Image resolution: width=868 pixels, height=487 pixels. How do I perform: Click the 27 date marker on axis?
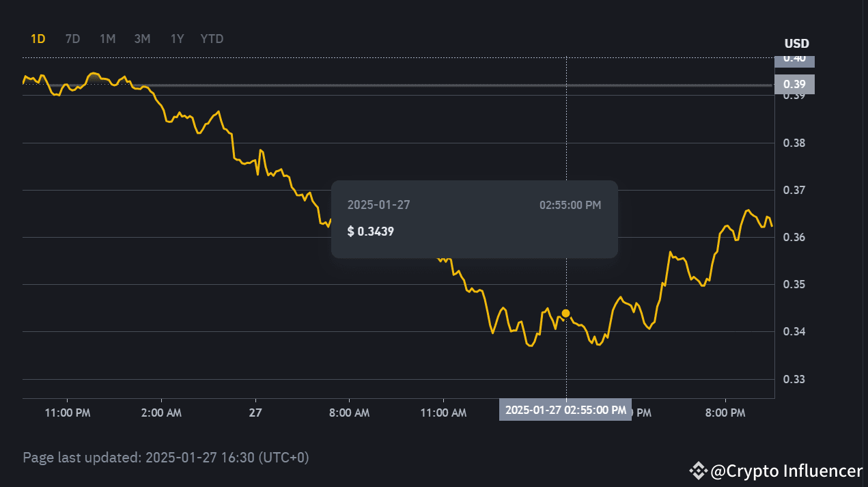click(x=255, y=413)
